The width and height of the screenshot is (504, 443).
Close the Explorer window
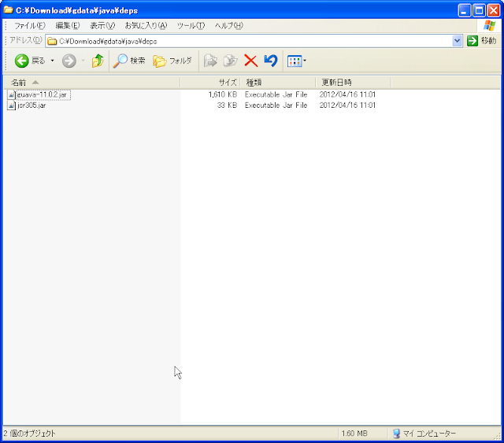pyautogui.click(x=494, y=10)
